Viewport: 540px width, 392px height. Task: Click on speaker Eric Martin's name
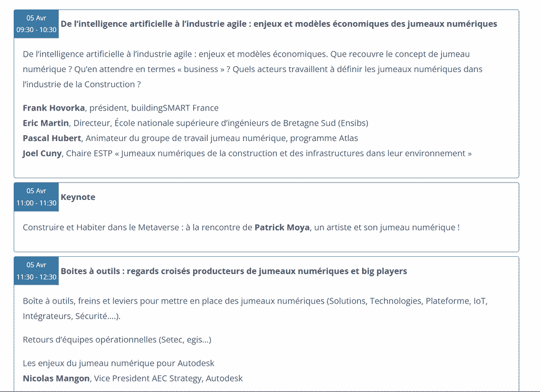46,123
